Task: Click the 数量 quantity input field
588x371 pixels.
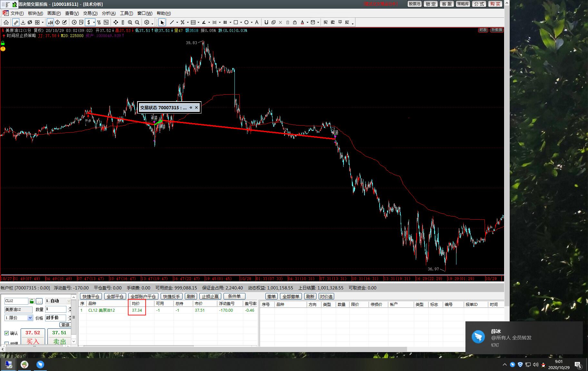Action: click(55, 309)
